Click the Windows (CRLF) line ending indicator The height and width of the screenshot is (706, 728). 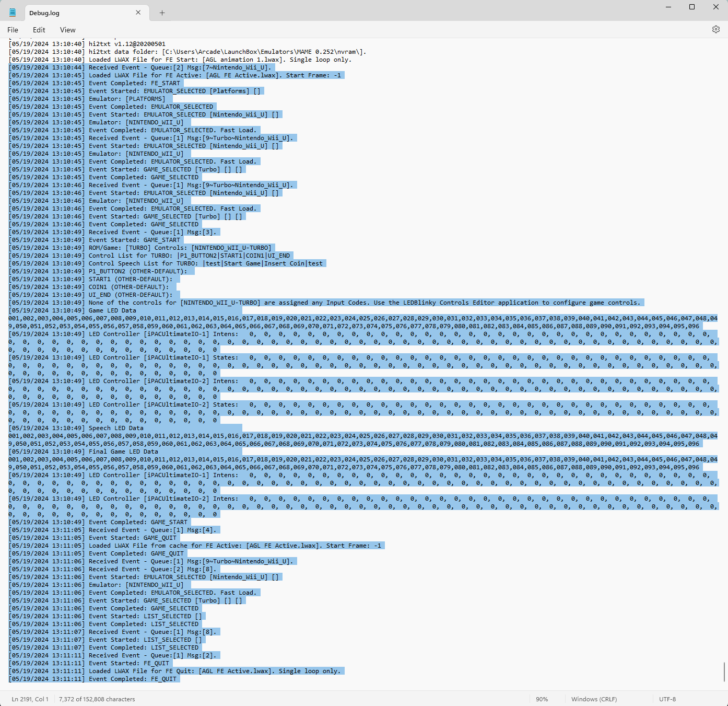594,699
